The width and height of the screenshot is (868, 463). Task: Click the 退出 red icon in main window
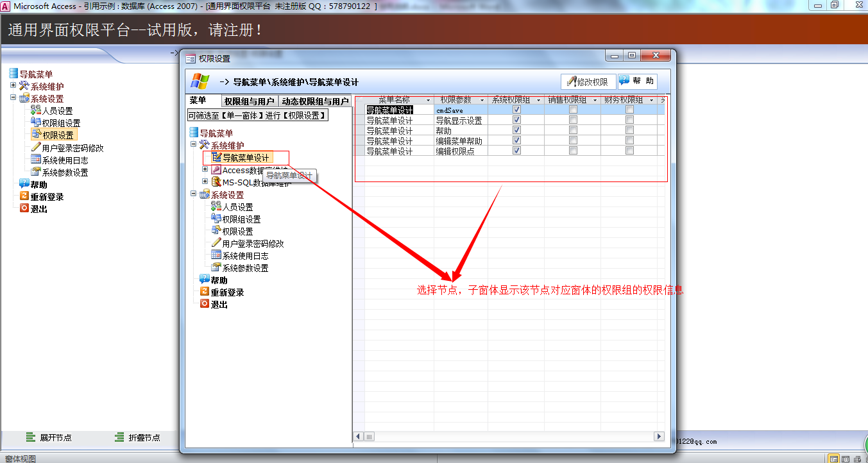24,208
